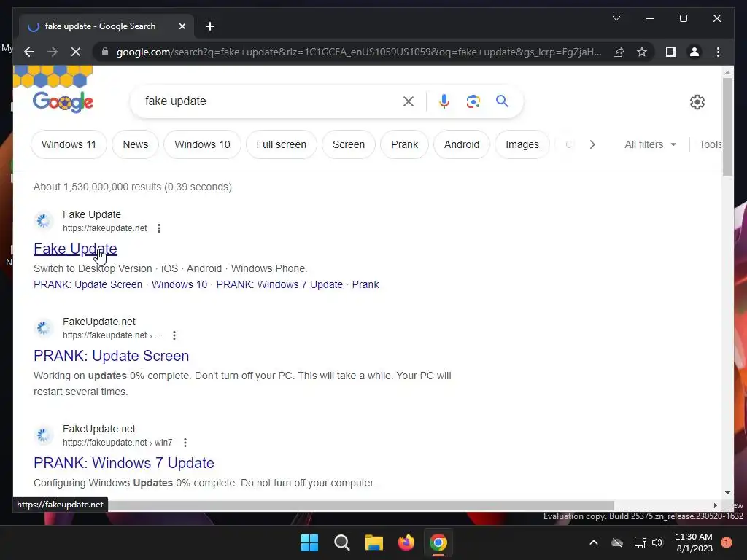Go back to the previous page
This screenshot has width=747, height=560.
coord(29,52)
